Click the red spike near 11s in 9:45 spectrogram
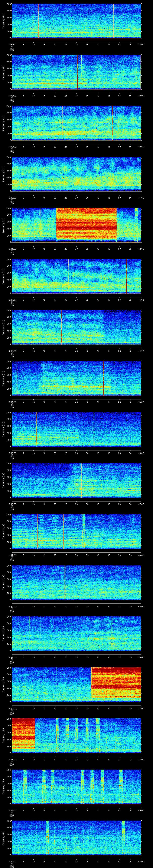Screen dimensions: 153x868 [36, 429]
